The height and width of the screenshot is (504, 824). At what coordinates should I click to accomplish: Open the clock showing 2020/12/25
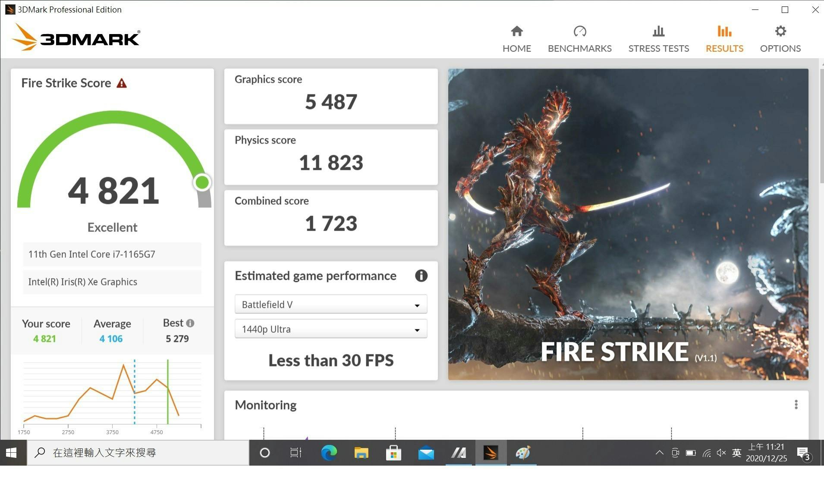click(x=767, y=453)
